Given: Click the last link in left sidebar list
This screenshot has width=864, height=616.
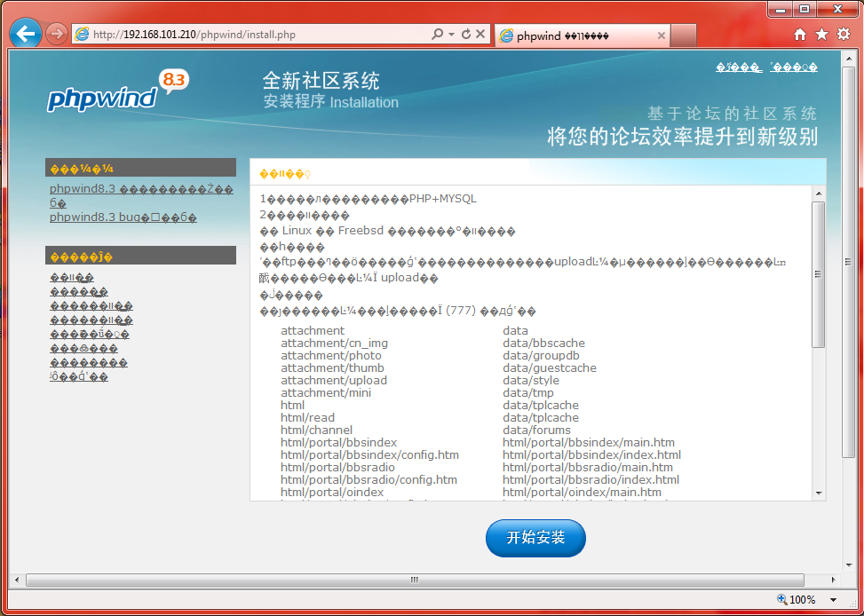Looking at the screenshot, I should [79, 377].
